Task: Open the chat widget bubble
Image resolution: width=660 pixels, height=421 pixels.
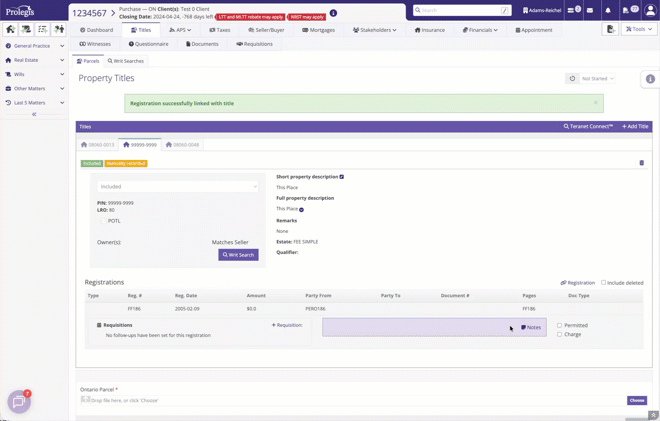Action: 19,402
